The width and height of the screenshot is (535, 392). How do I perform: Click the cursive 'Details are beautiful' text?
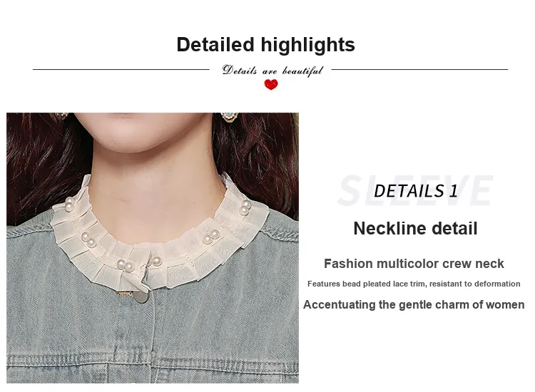[x=272, y=71]
